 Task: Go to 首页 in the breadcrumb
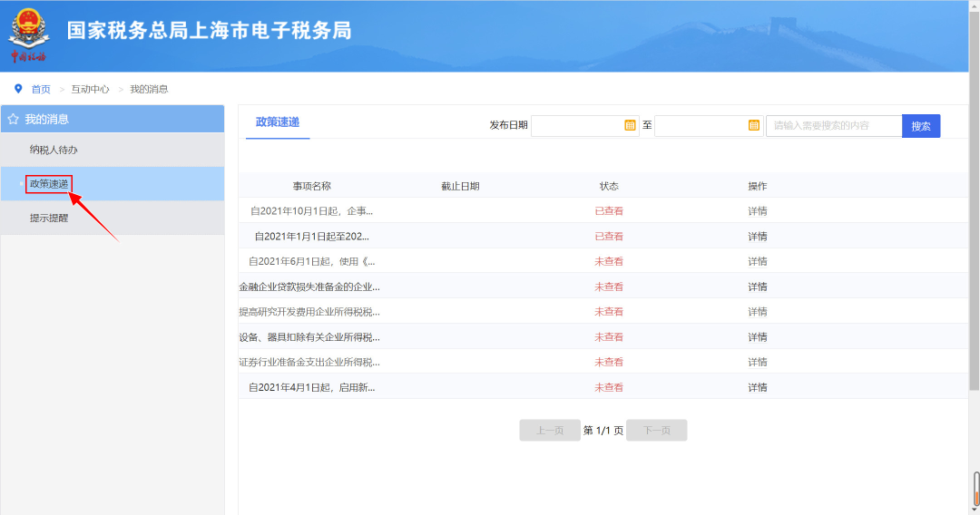click(41, 89)
